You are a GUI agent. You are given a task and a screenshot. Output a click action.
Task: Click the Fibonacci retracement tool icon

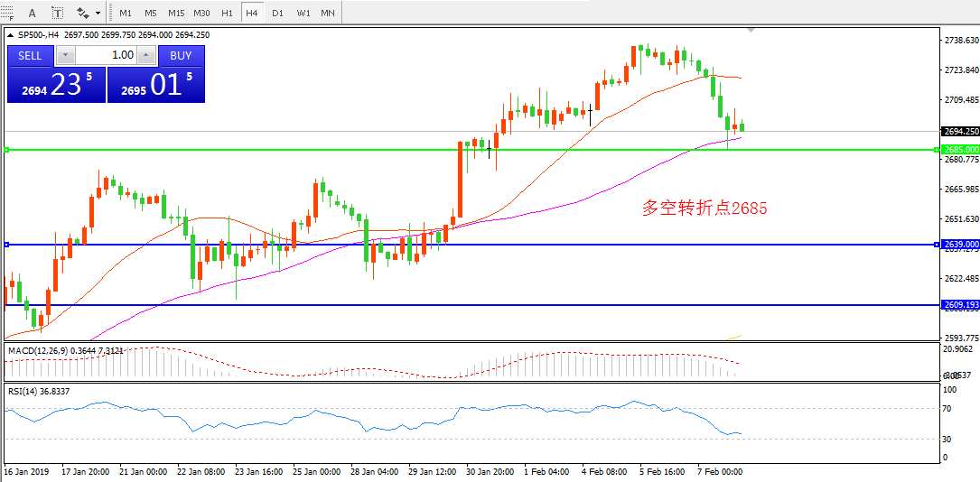pyautogui.click(x=8, y=13)
